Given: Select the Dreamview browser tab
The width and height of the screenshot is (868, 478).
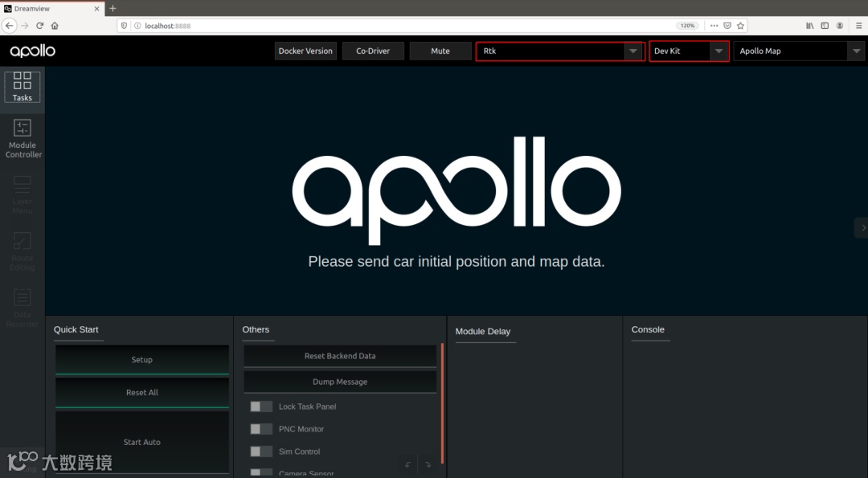Looking at the screenshot, I should 52,9.
